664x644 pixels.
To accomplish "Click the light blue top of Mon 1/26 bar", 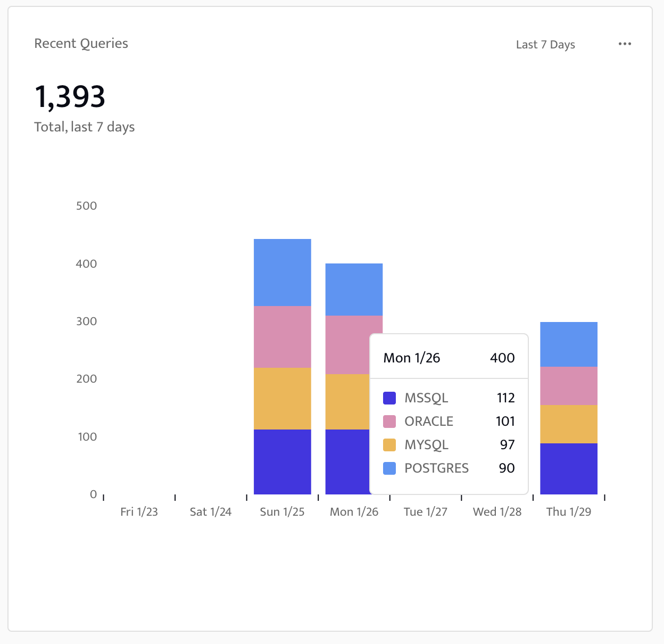I will (x=354, y=290).
